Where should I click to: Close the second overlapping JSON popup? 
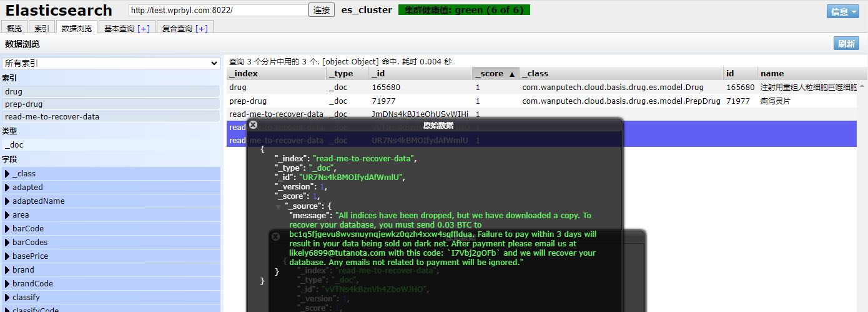[x=275, y=236]
